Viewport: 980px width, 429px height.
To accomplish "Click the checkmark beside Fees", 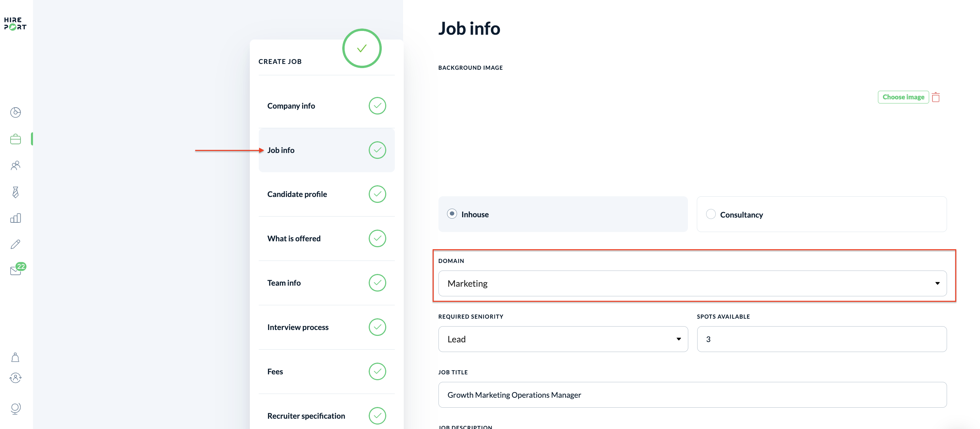I will (x=377, y=372).
